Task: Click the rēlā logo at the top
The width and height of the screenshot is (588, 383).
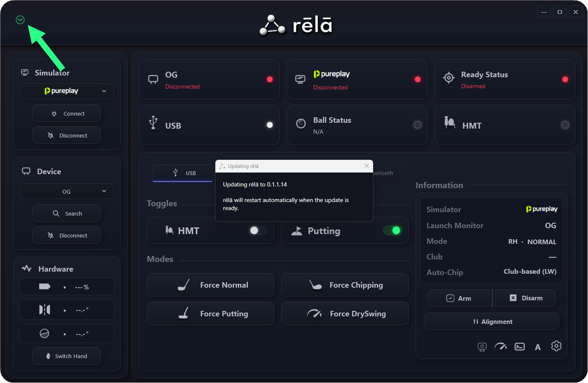Action: click(x=296, y=25)
